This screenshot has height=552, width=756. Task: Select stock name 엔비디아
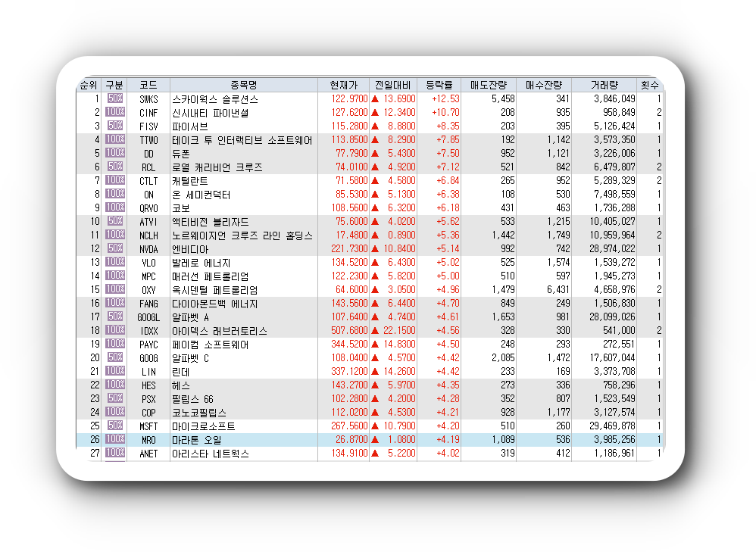tap(190, 249)
